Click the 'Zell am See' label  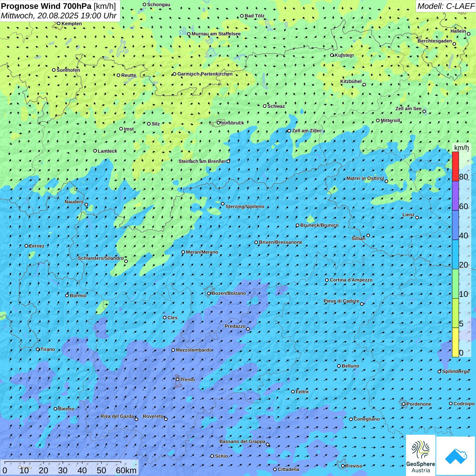point(408,108)
